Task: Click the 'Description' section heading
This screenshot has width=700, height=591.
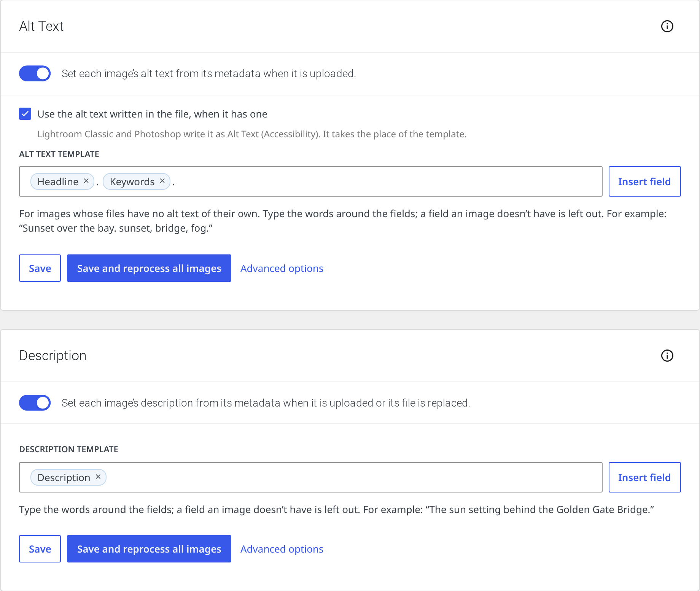Action: tap(53, 356)
